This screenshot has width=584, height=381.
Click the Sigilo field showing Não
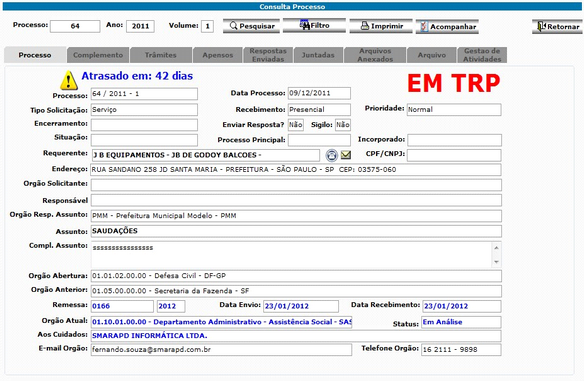[x=343, y=124]
